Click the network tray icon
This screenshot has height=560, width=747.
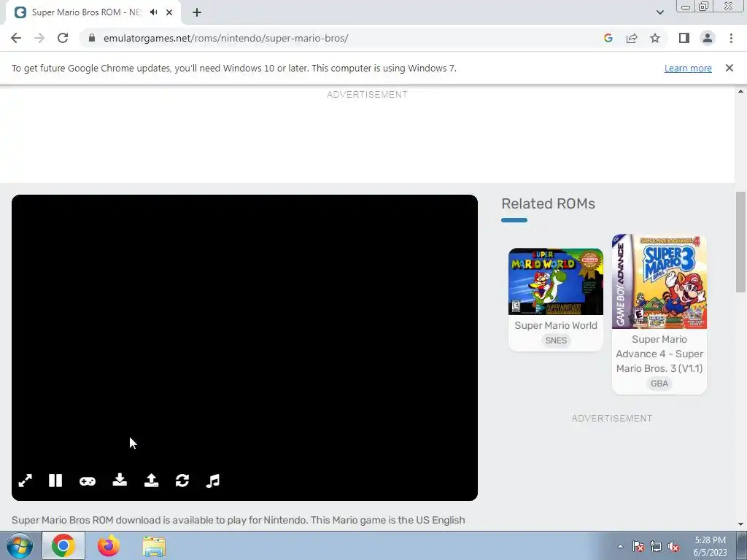point(656,546)
